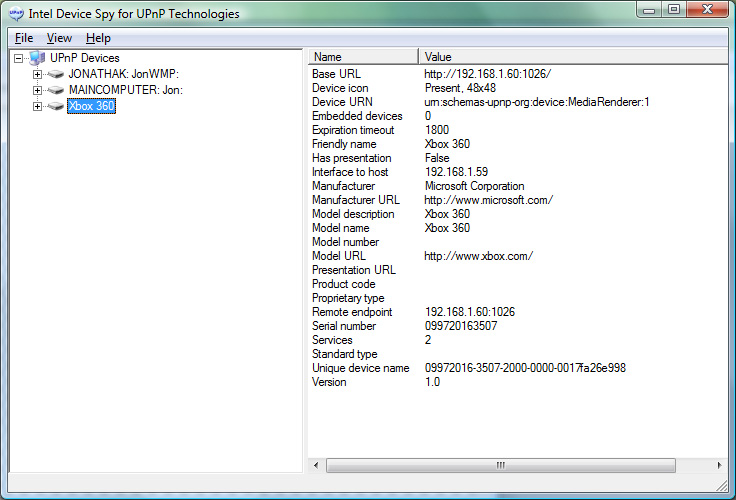Sort by the Name column header
This screenshot has width=736, height=500.
(x=363, y=57)
